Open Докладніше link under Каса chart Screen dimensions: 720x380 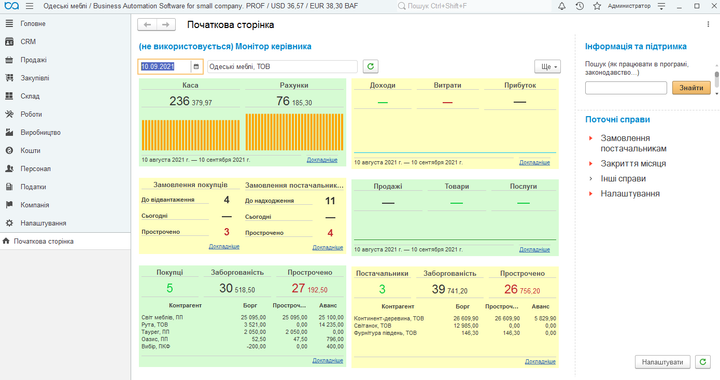[322, 160]
